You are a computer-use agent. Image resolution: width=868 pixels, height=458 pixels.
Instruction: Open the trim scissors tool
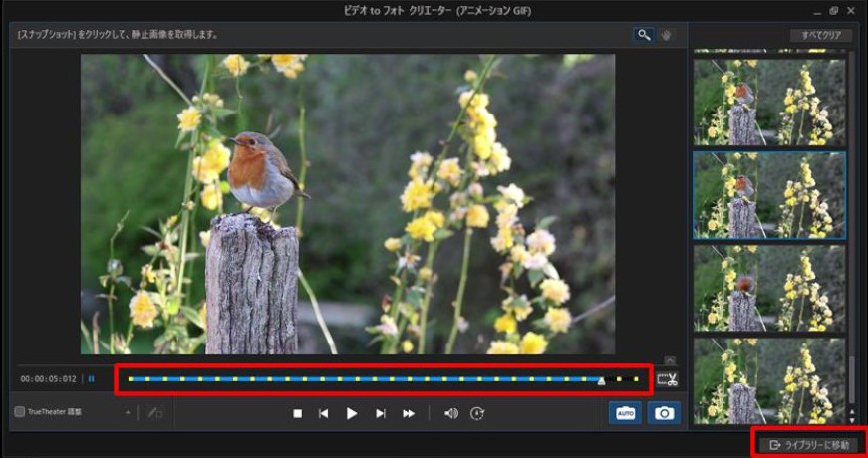tap(667, 380)
